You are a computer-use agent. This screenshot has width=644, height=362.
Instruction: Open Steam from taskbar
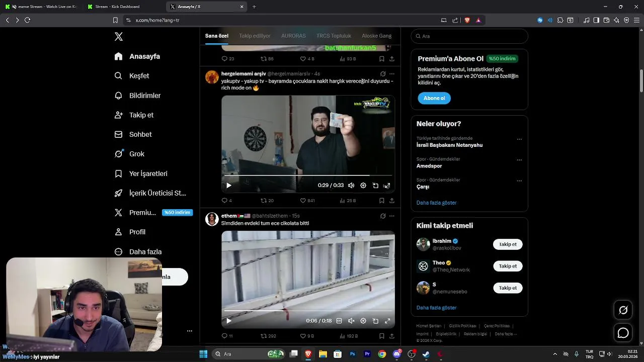426,354
